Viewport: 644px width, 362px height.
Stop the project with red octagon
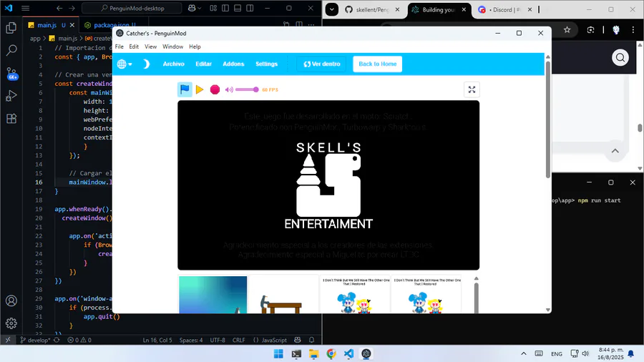pyautogui.click(x=215, y=89)
